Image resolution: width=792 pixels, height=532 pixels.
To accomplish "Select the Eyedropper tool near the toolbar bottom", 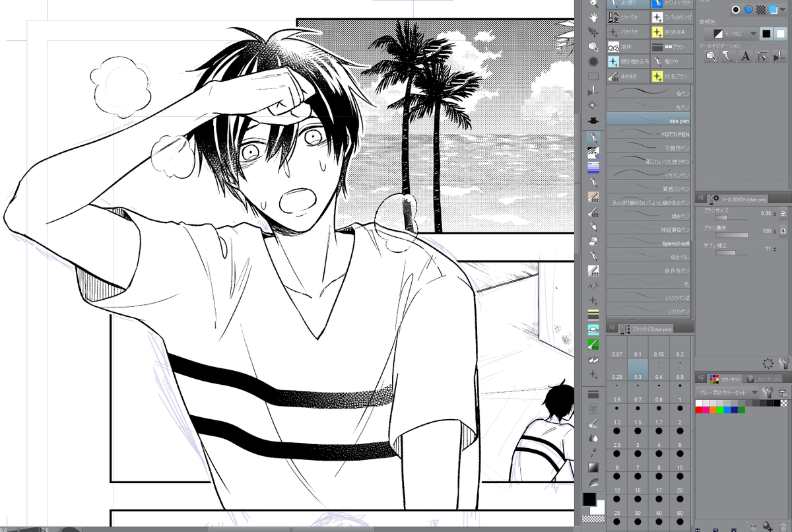I will pyautogui.click(x=593, y=453).
